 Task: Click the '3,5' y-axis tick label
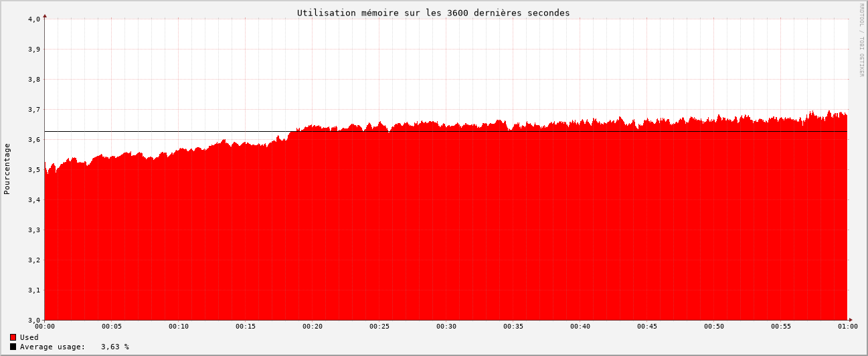34,170
